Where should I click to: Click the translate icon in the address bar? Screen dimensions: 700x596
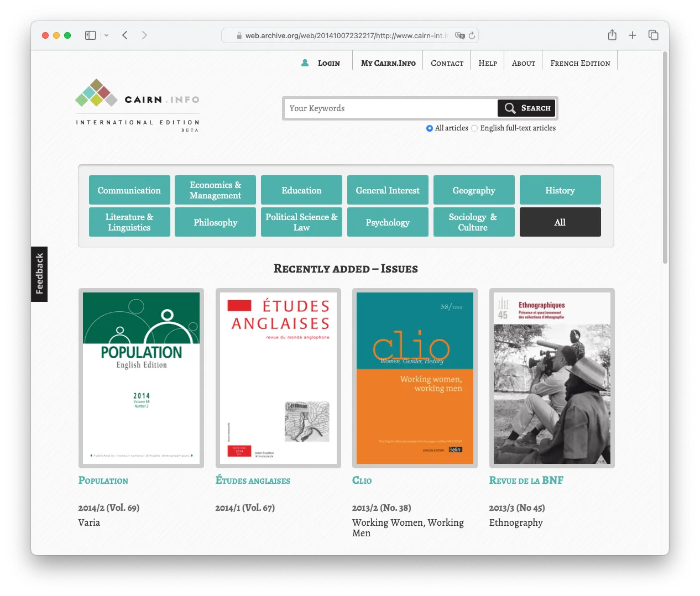point(459,35)
